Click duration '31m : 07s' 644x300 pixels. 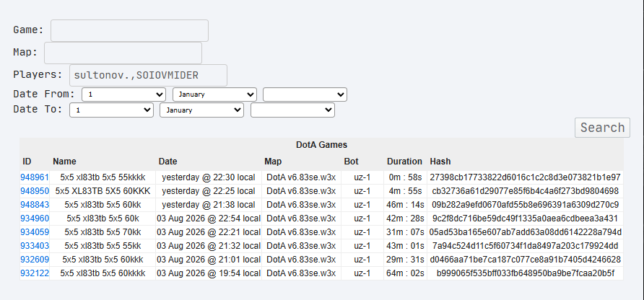coord(405,232)
